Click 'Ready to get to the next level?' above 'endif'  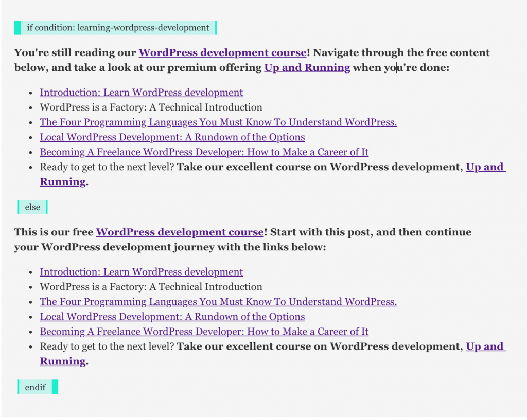point(107,346)
